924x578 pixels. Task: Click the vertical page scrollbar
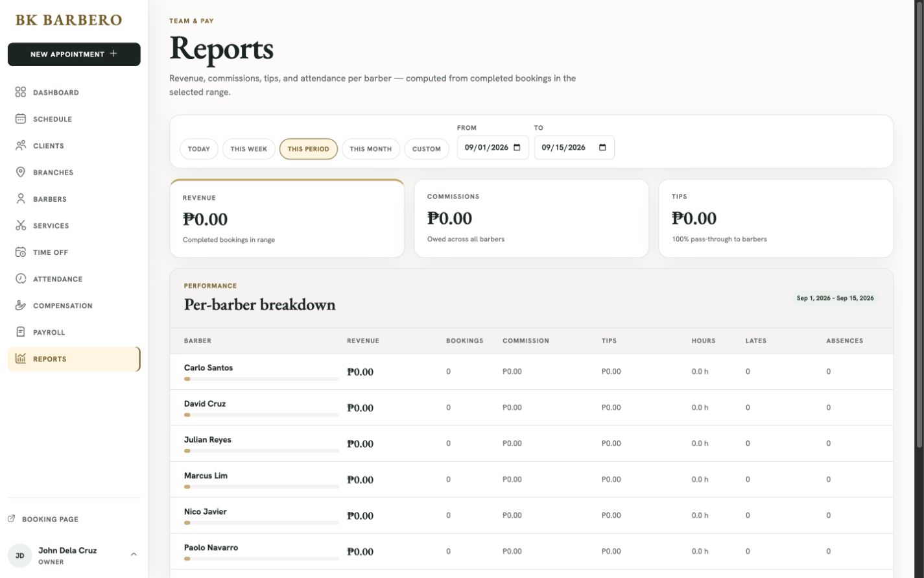[x=919, y=224]
